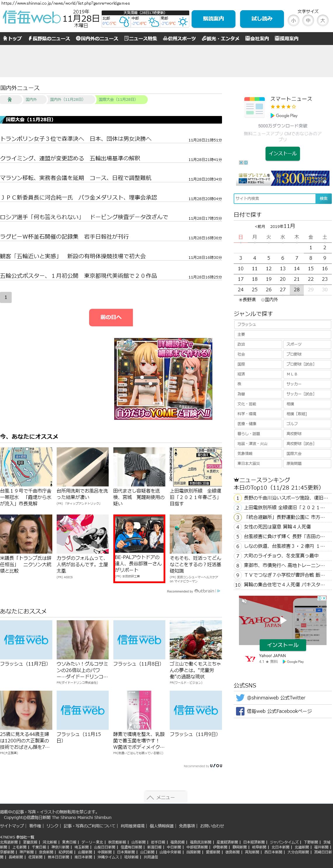Image resolution: width=333 pixels, height=868 pixels.
Task: Choose the 中 medium font size option
Action: tap(308, 20)
